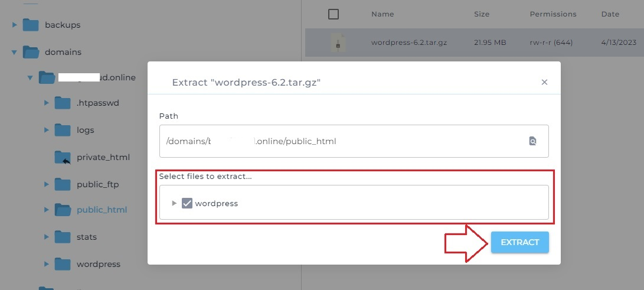Click the public_ftp folder icon
Viewport: 644px width, 290px height.
point(63,184)
